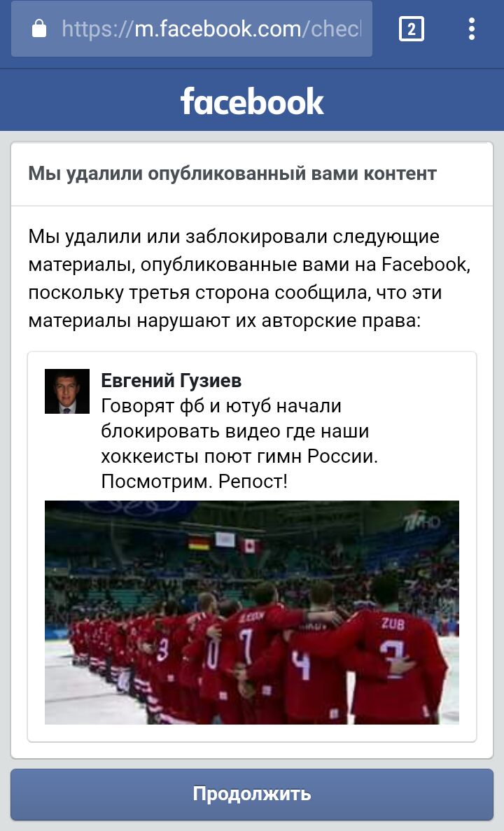The height and width of the screenshot is (831, 504).
Task: Click the post text about blocking videos
Action: (x=239, y=444)
